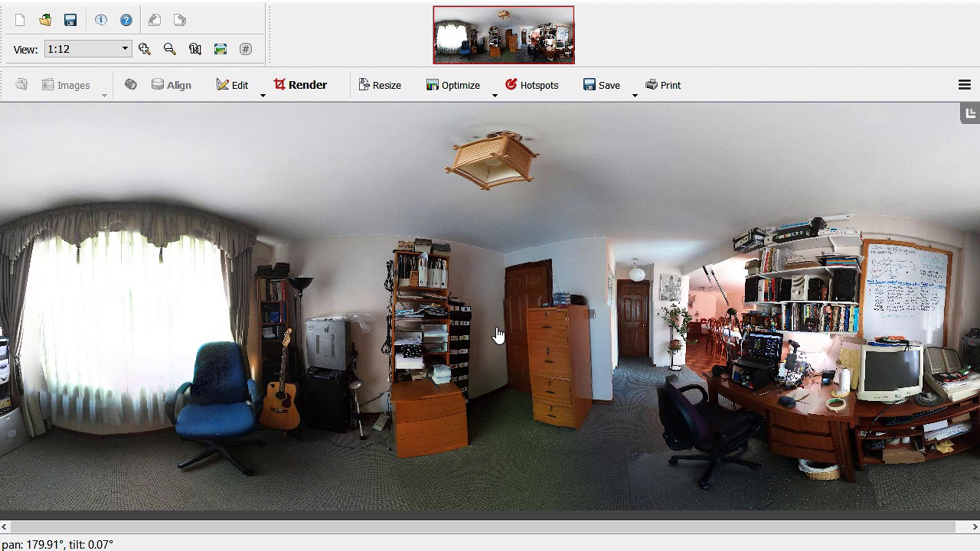Zoom out with magnifier minus

(170, 49)
